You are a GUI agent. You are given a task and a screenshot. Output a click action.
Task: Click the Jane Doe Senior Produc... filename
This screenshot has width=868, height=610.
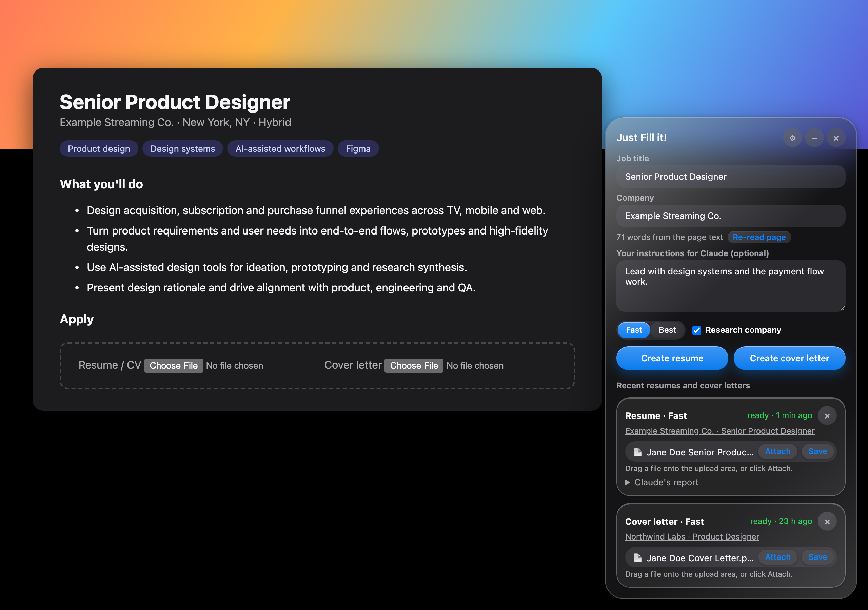(x=700, y=452)
